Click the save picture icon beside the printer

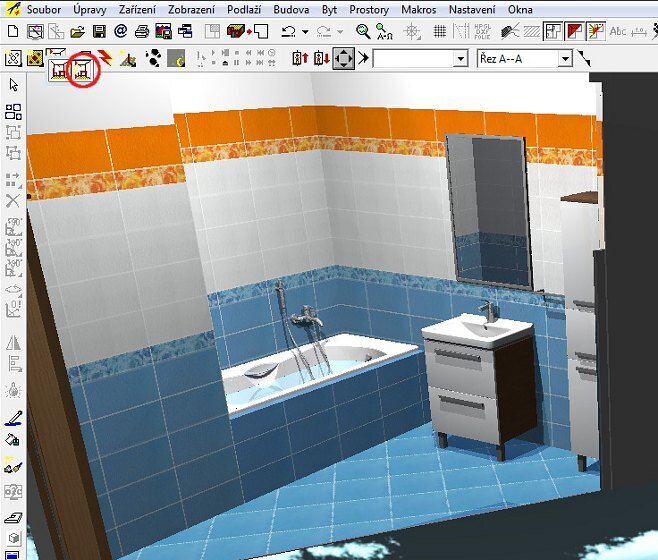(163, 31)
